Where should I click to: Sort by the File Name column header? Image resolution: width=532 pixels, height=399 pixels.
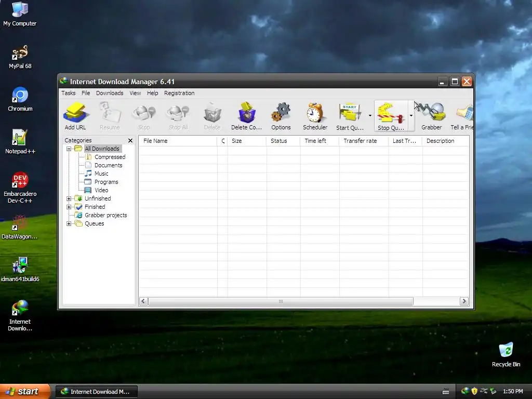click(x=178, y=141)
